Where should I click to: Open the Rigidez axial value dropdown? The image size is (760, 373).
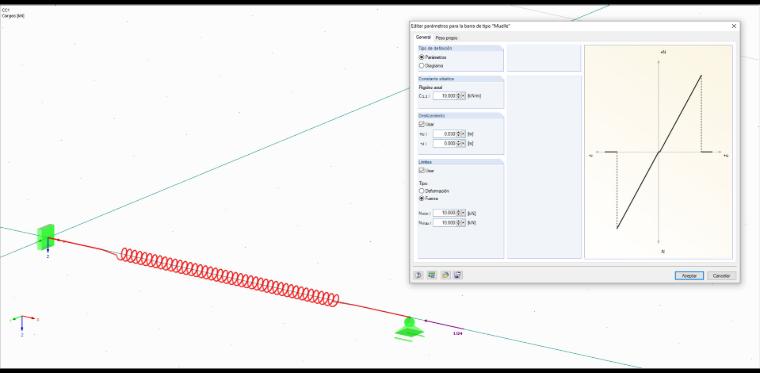pos(463,96)
